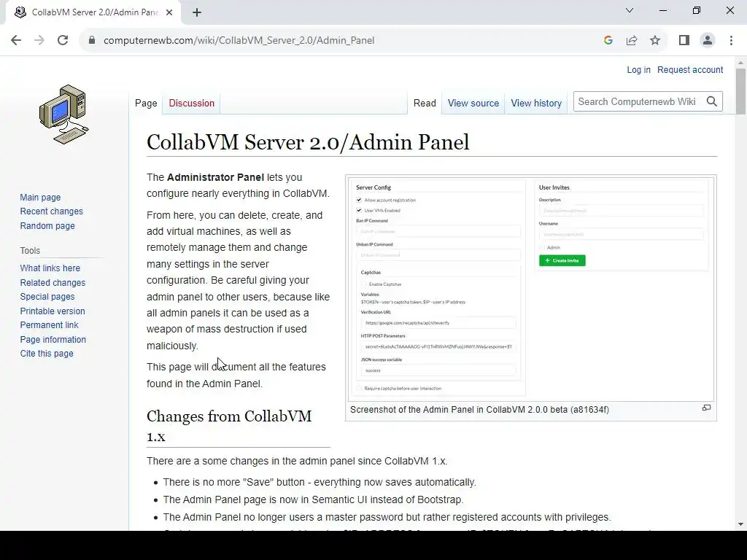The image size is (747, 560).
Task: Switch to the Discussion tab
Action: (x=192, y=104)
